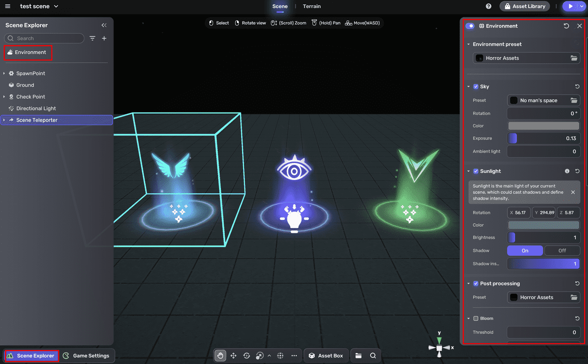Viewport: 588px width, 364px height.
Task: Select the rotate tool in bottom toolbar
Action: pos(247,356)
